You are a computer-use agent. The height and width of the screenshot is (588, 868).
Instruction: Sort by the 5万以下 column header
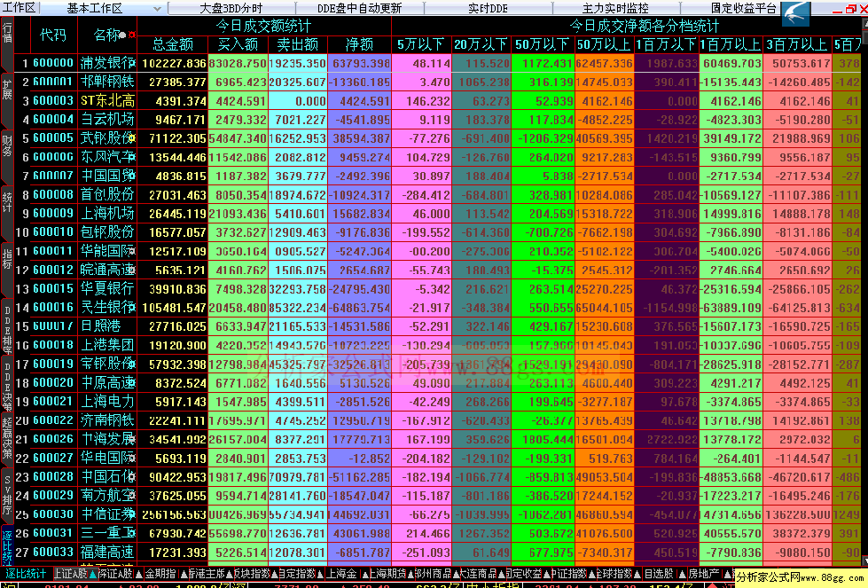[421, 45]
